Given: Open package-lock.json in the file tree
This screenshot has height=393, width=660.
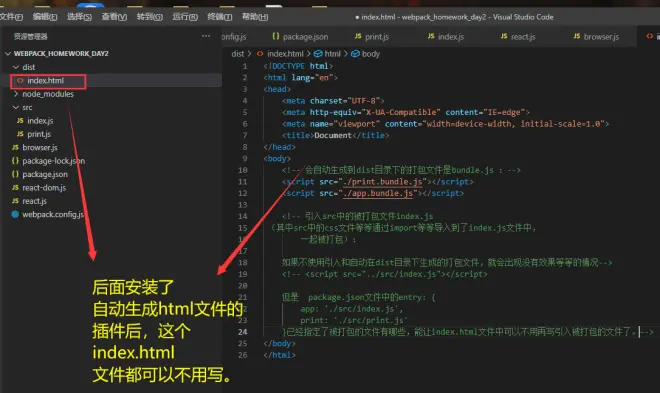Looking at the screenshot, I should pyautogui.click(x=53, y=161).
